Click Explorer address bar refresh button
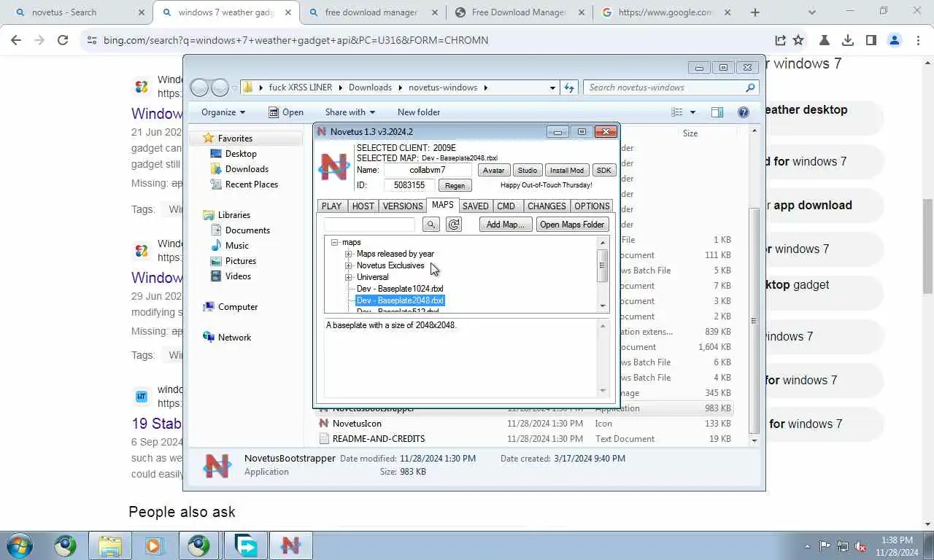934x560 pixels. click(x=570, y=87)
